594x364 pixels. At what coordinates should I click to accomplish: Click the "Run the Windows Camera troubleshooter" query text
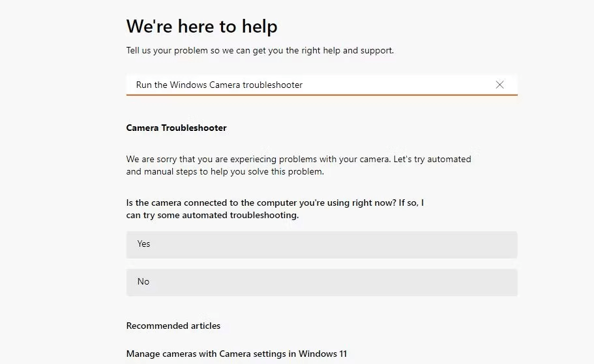[219, 85]
